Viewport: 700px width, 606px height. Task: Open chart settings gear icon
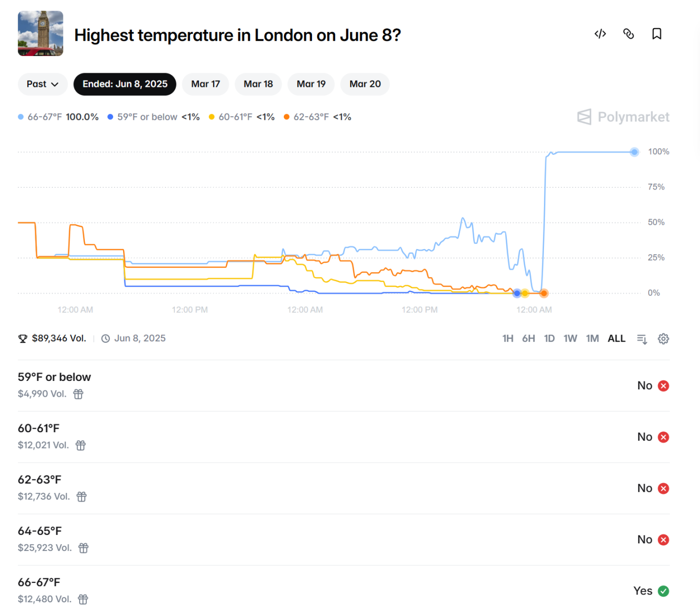coord(663,339)
